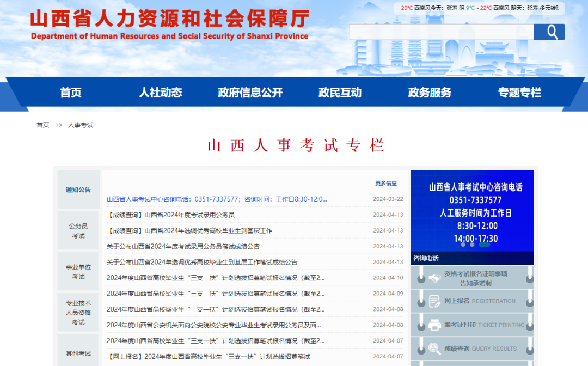The image size is (588, 366).
Task: Open the 政府信息公开 navigation menu
Action: 250,93
